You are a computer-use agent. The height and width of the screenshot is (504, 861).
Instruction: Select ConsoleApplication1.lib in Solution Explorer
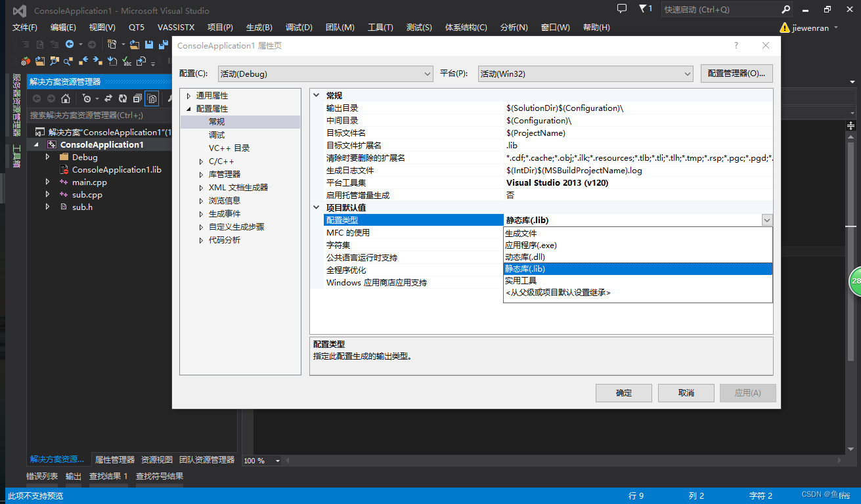click(117, 169)
